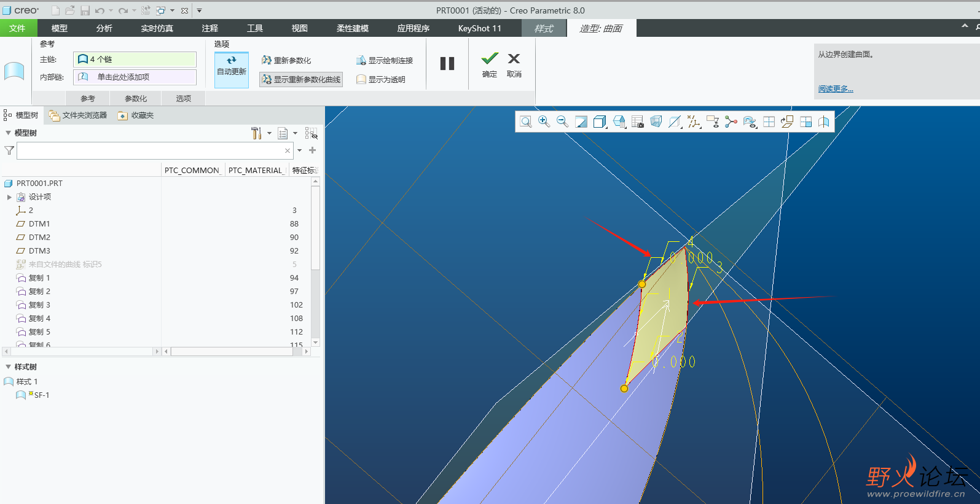Click the New file icon in quick access toolbar
Viewport: 980px width, 504px height.
click(x=55, y=10)
